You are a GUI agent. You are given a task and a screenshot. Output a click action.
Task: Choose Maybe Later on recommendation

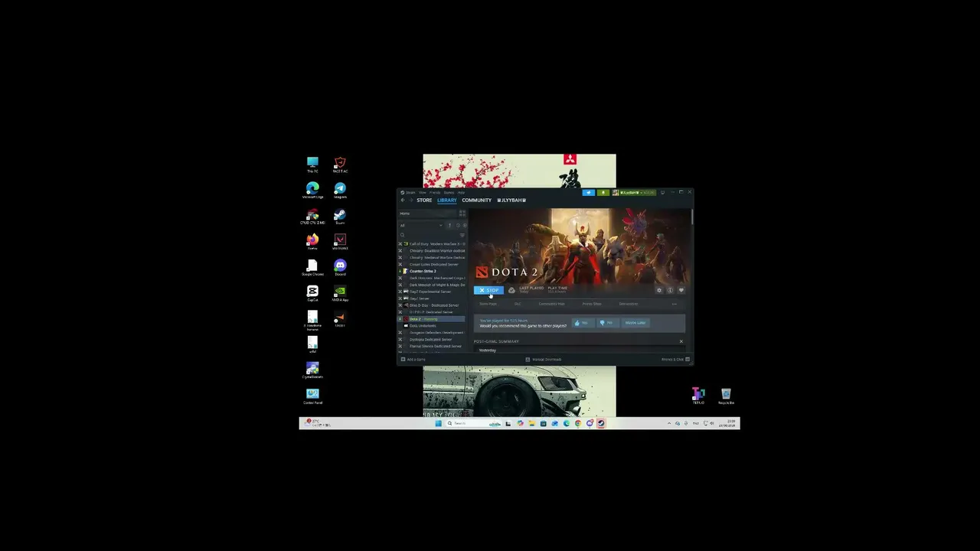[635, 323]
